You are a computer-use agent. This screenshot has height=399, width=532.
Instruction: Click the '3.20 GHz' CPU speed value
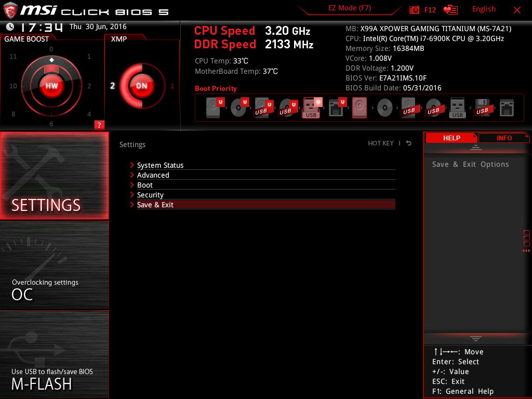(288, 31)
